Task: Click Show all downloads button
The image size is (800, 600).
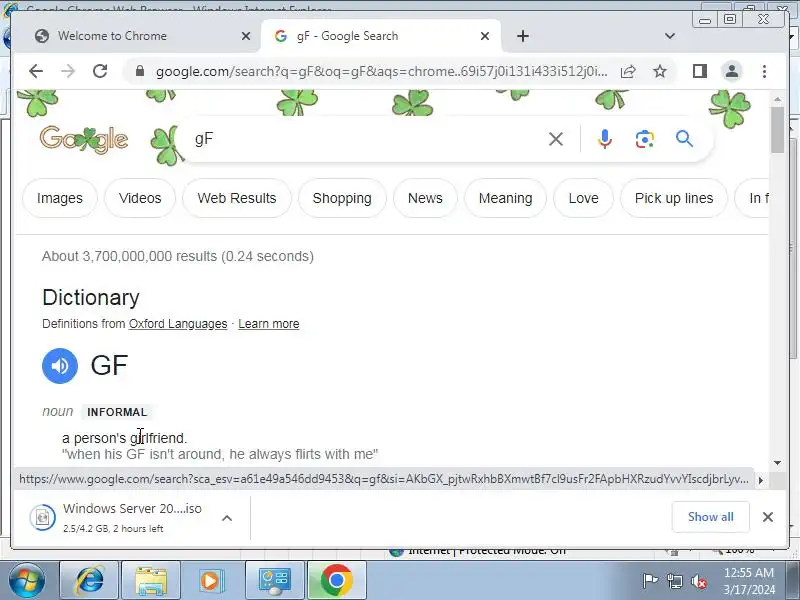Action: 710,517
